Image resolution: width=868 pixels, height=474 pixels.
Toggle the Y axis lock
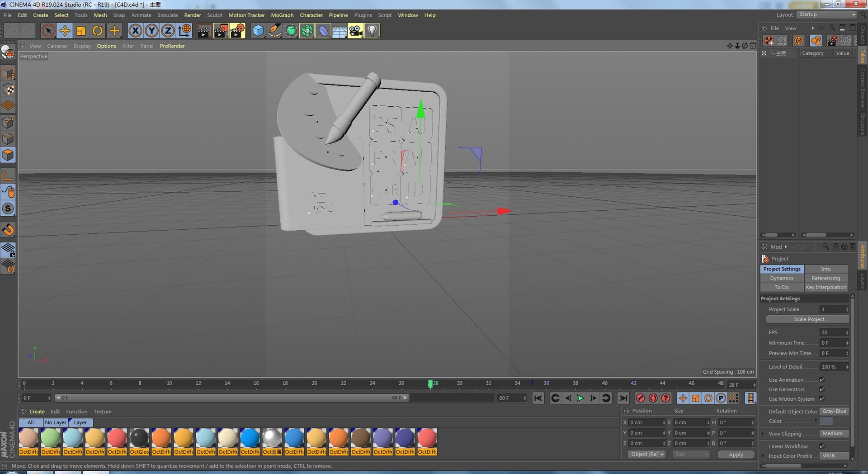click(x=151, y=31)
